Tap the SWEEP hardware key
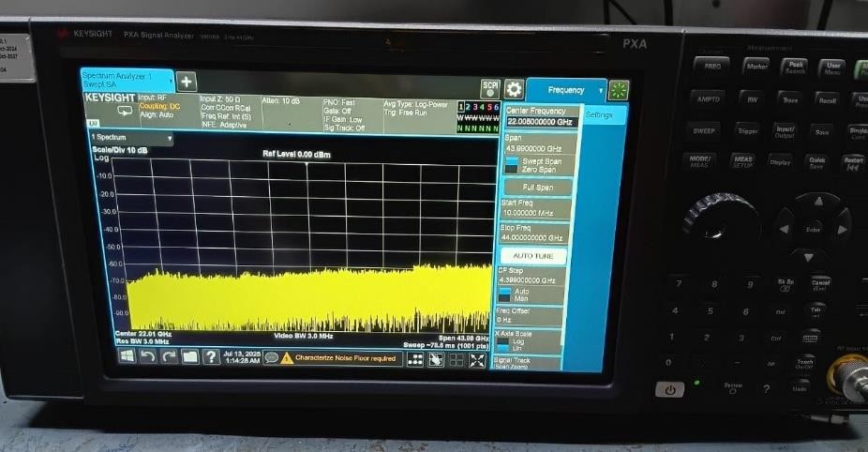The image size is (868, 452). [x=704, y=131]
